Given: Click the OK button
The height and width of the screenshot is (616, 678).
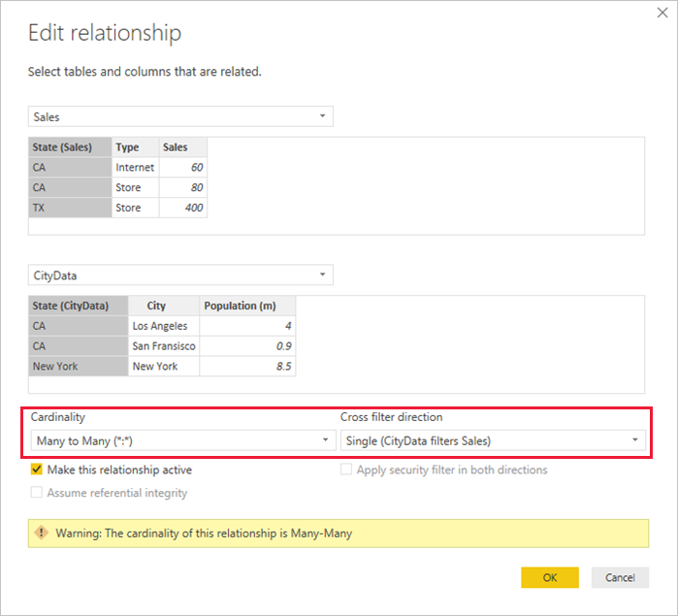Looking at the screenshot, I should tap(550, 577).
